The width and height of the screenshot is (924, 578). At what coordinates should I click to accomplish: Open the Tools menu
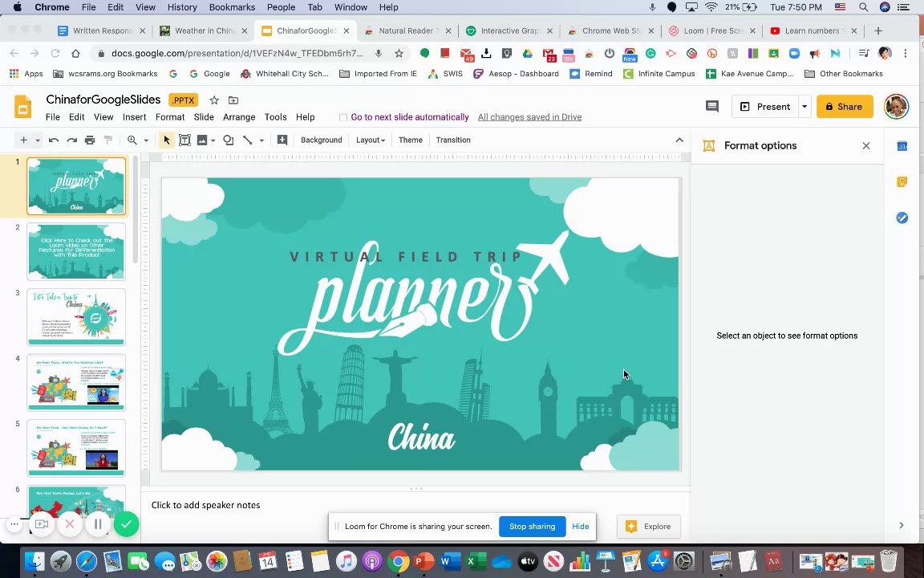[x=275, y=116]
